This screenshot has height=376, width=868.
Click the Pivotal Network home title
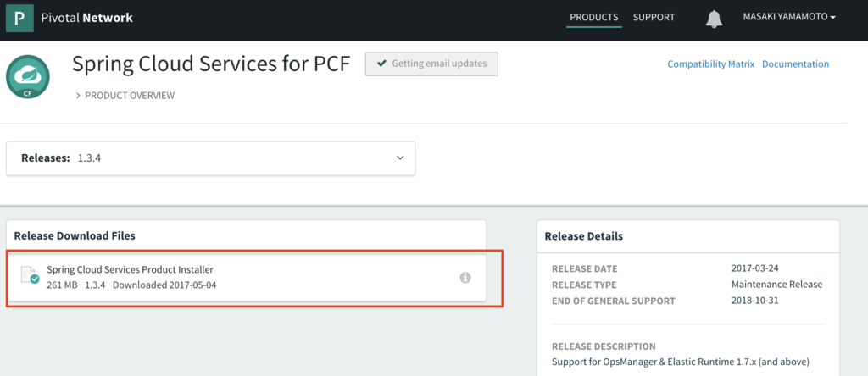pos(86,18)
